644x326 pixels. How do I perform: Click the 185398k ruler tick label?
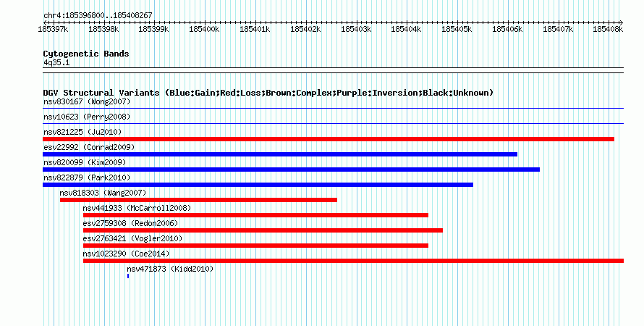point(103,29)
